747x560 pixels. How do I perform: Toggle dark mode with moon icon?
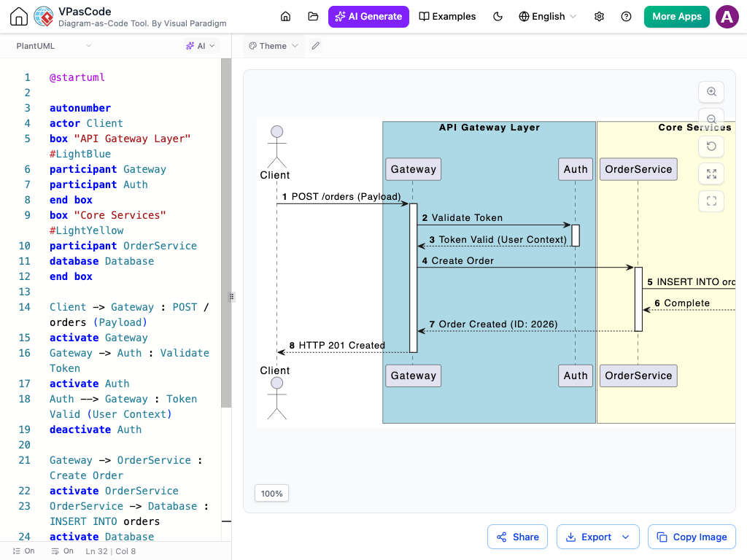[x=498, y=17]
